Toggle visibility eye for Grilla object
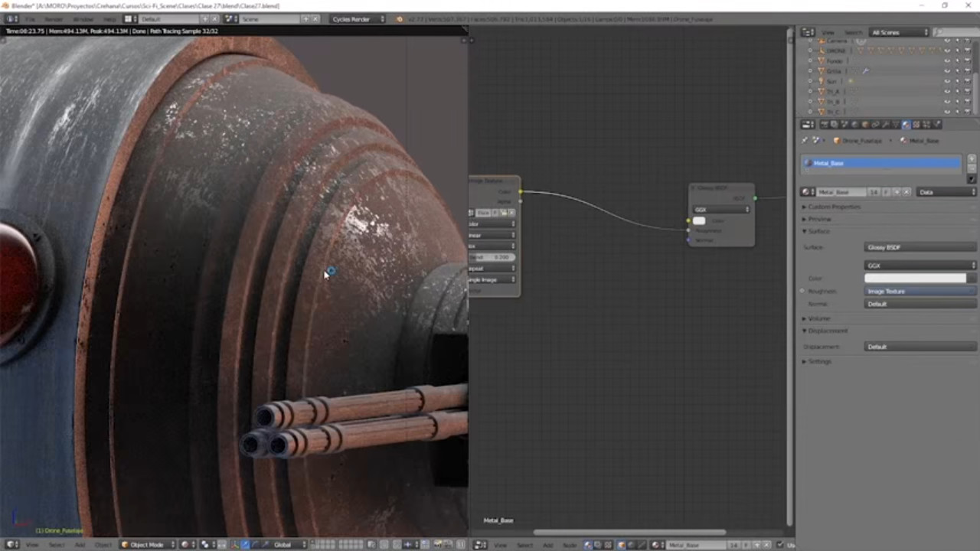Image resolution: width=980 pixels, height=551 pixels. 947,71
